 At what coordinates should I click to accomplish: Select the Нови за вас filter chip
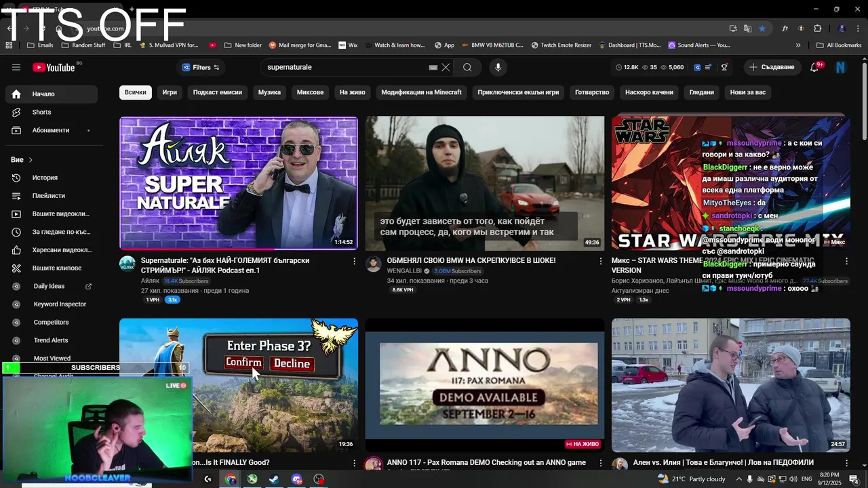point(748,92)
